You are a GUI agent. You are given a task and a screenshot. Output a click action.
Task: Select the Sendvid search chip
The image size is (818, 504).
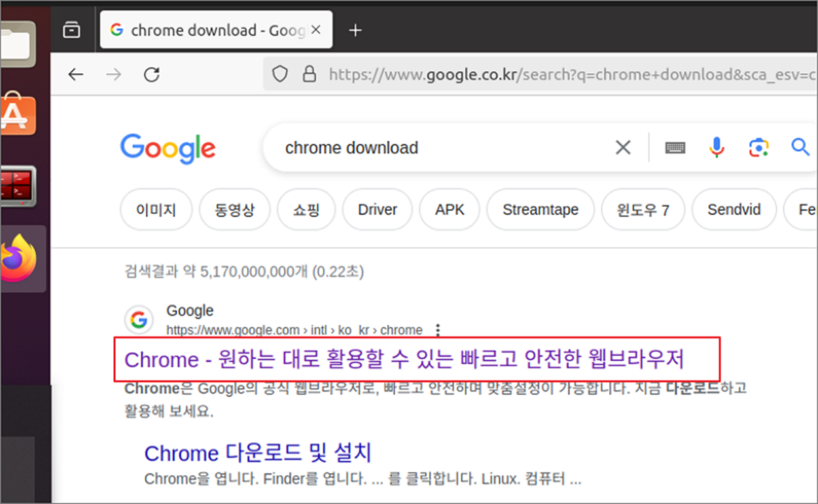click(x=734, y=210)
